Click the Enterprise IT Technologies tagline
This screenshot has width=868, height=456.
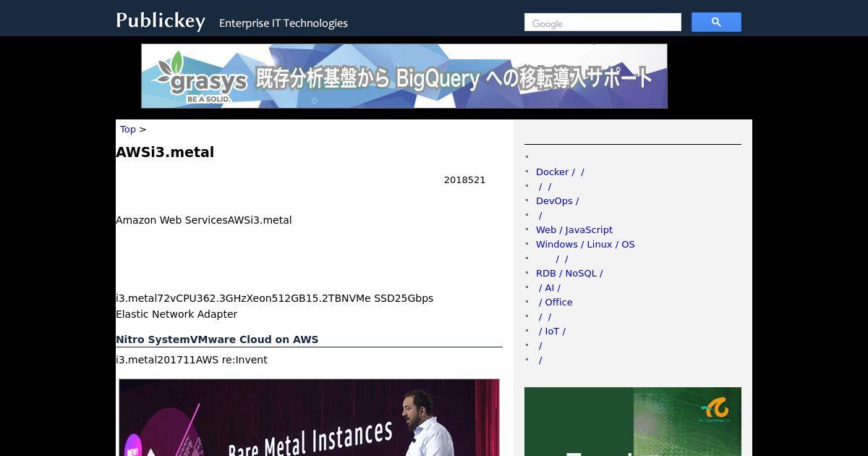point(284,23)
